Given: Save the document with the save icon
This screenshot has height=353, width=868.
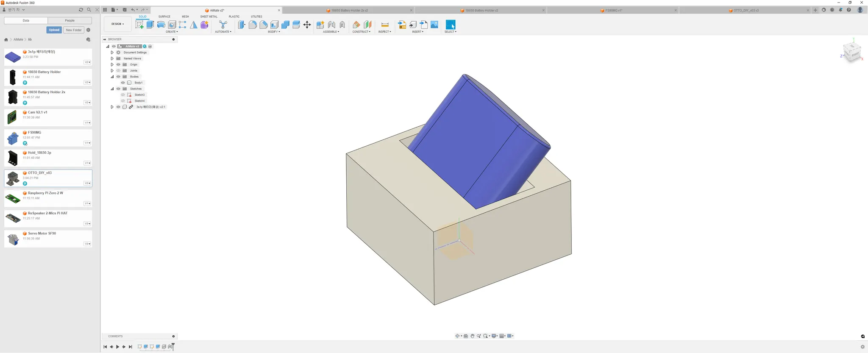Looking at the screenshot, I should click(x=125, y=10).
